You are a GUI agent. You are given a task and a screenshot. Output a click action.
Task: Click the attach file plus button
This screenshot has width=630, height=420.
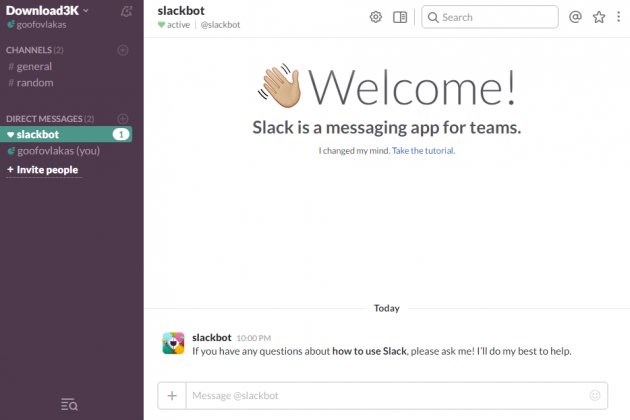click(x=172, y=396)
